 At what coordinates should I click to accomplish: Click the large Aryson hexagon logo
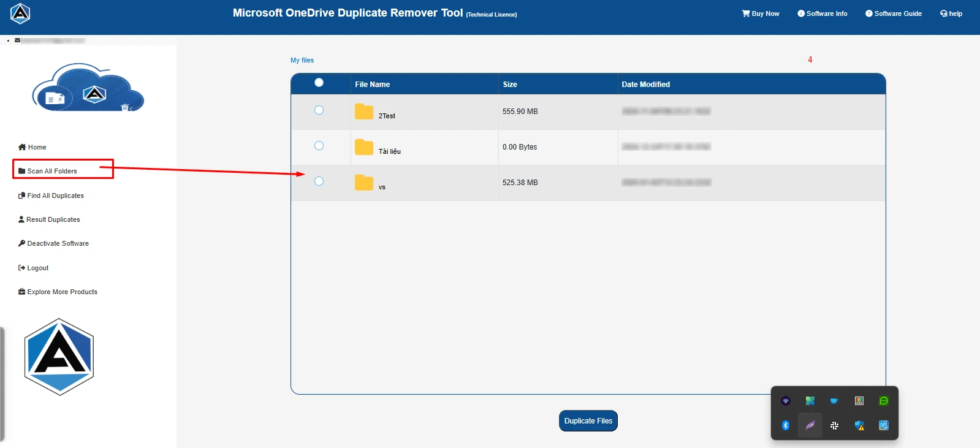[x=59, y=357]
